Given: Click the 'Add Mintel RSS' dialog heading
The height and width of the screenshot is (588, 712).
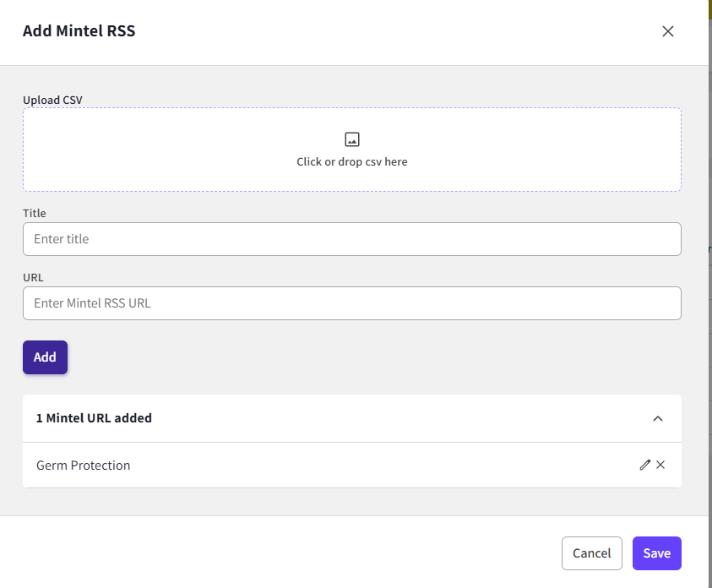Looking at the screenshot, I should point(79,31).
